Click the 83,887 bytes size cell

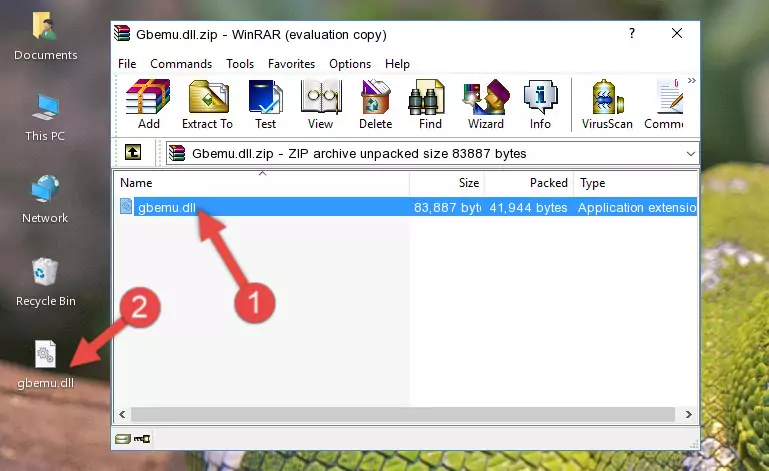click(447, 208)
